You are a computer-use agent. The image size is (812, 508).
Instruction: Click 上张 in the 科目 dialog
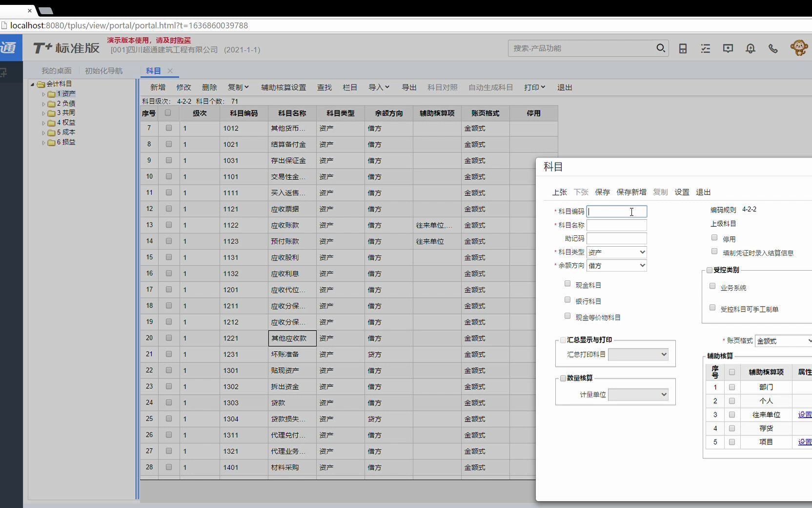(x=559, y=192)
